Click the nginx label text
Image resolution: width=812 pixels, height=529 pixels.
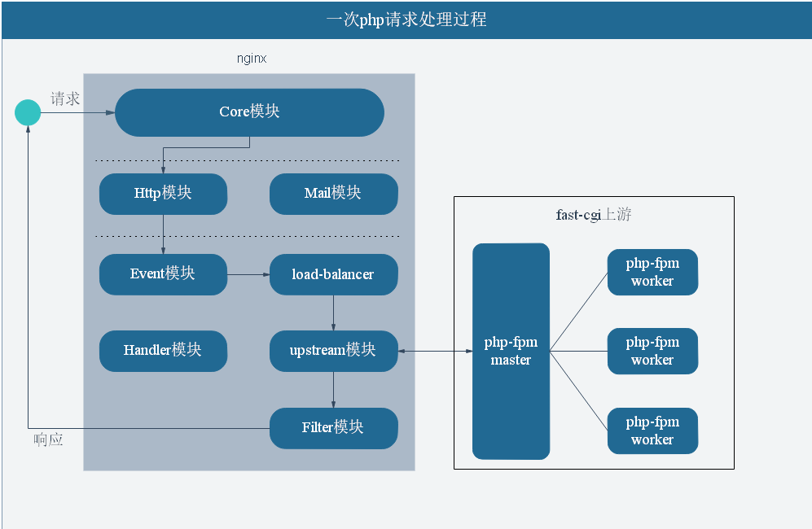point(252,59)
